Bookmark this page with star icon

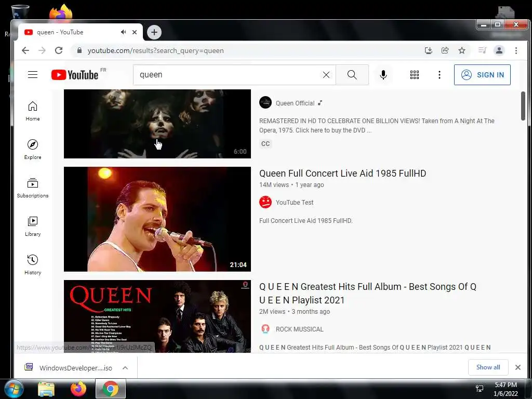click(x=462, y=50)
